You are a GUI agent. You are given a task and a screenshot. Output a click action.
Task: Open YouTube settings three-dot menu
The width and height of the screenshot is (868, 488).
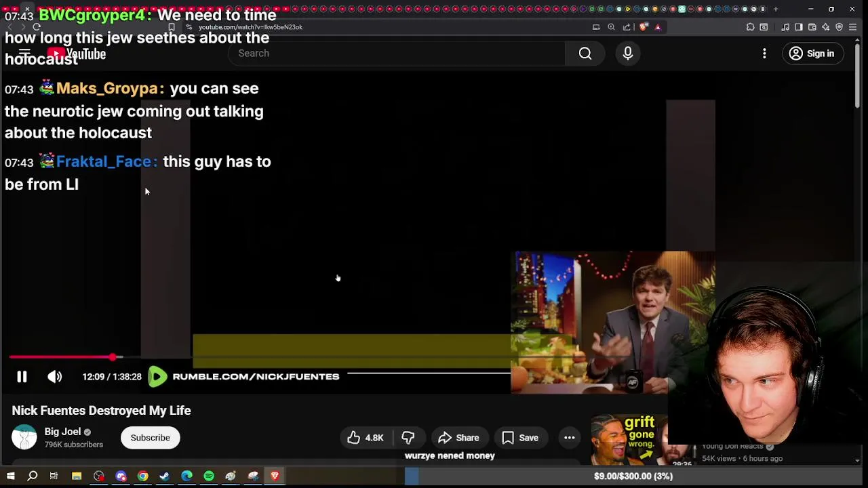click(x=764, y=54)
